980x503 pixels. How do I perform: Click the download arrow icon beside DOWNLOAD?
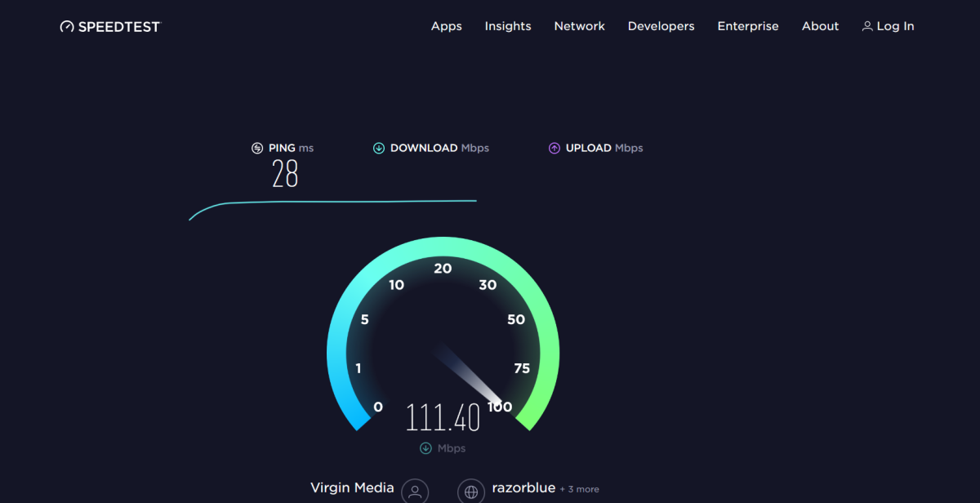(x=379, y=148)
